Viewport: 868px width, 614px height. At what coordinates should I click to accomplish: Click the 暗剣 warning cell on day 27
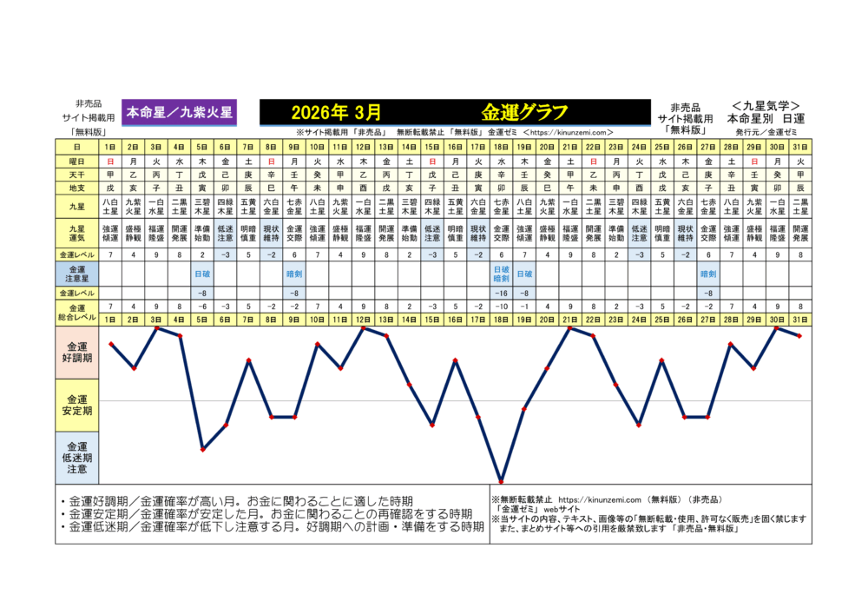tap(708, 273)
